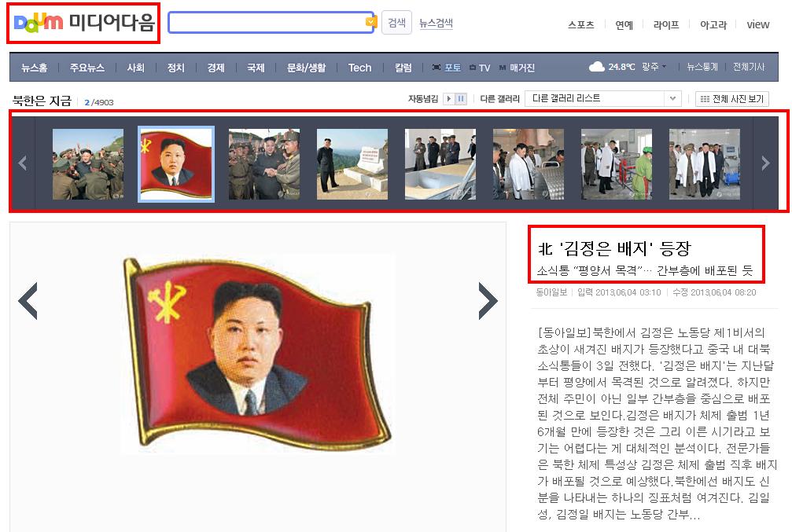Go to 뉴스홈 in navigation bar
This screenshot has width=792, height=532.
[35, 68]
